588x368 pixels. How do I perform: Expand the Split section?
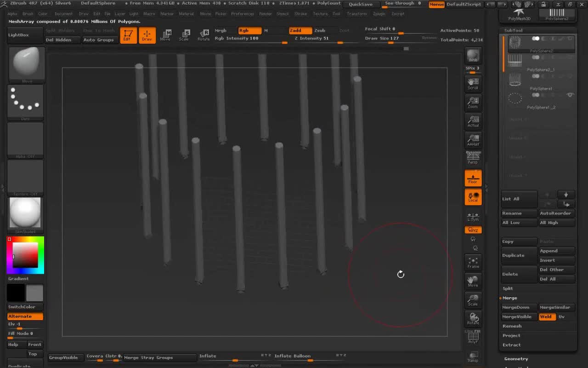click(x=508, y=288)
